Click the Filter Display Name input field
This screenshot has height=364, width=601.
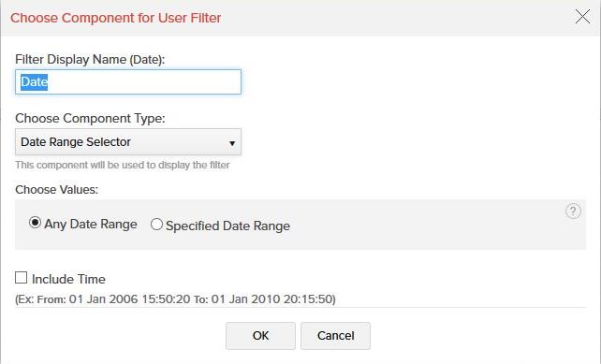pyautogui.click(x=128, y=82)
